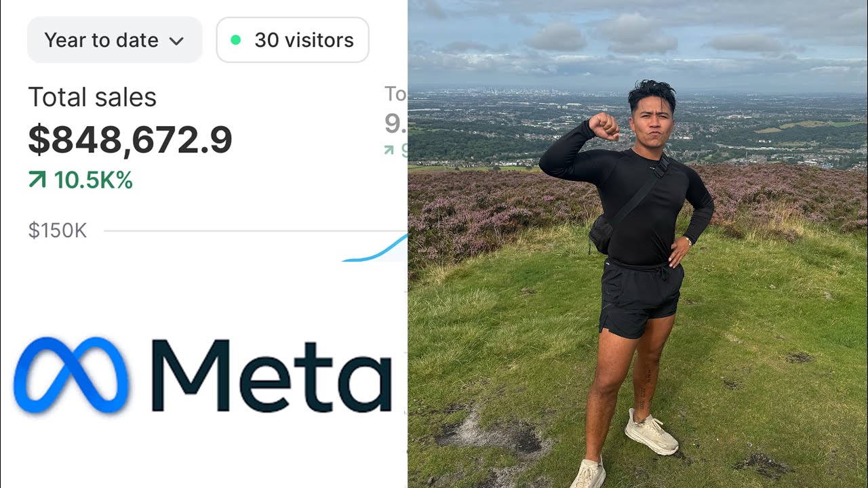Image resolution: width=868 pixels, height=488 pixels.
Task: Click the blue Meta infinity logo
Action: point(71,375)
